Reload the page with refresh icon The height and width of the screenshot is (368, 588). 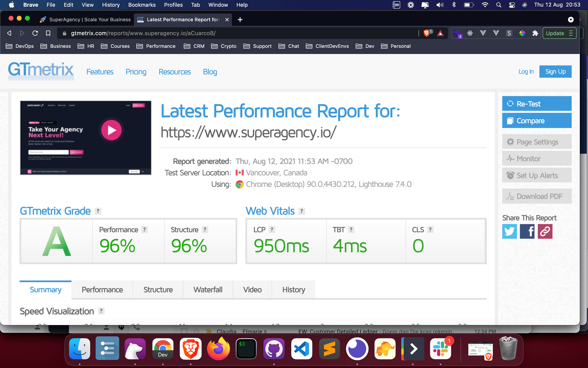pos(35,33)
